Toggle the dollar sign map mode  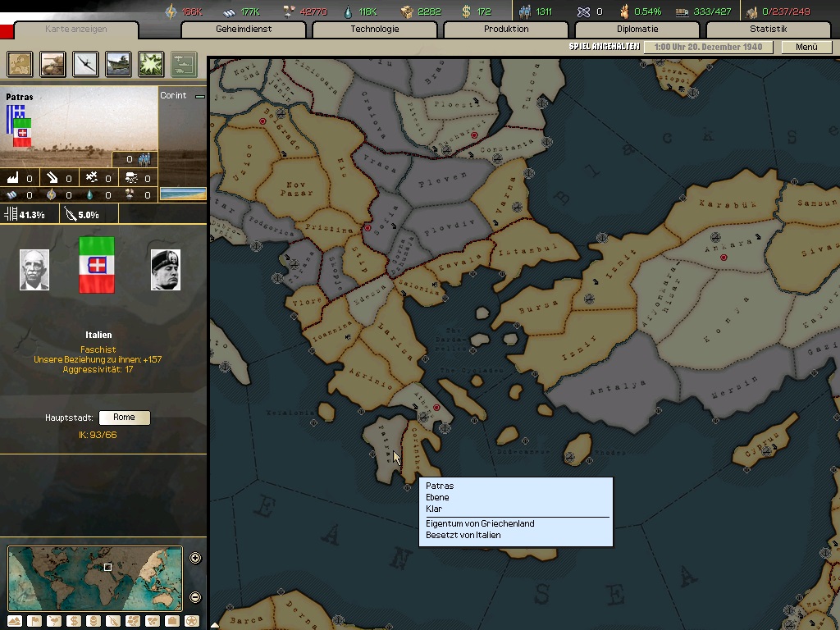(x=74, y=621)
